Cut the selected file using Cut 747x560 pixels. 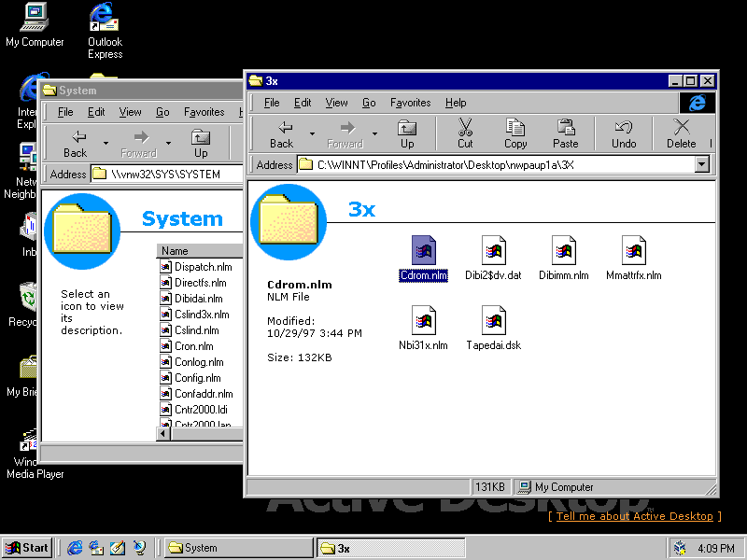pyautogui.click(x=465, y=134)
